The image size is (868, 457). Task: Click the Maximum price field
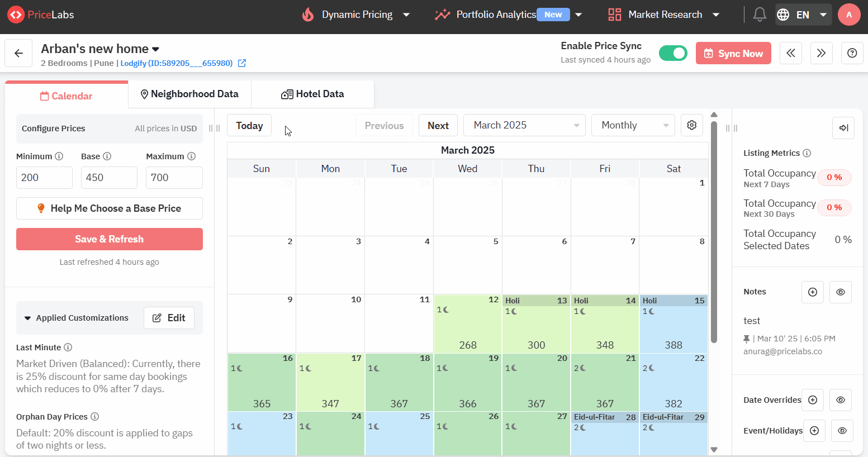coord(174,178)
